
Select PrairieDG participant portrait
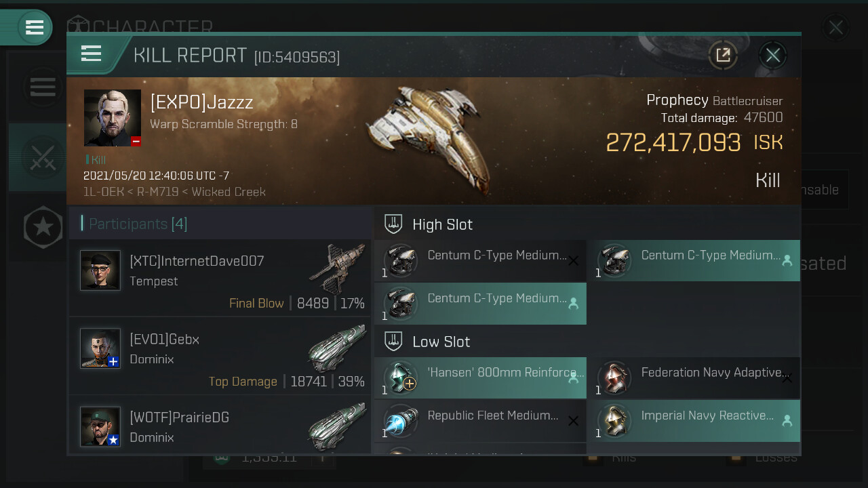100,426
